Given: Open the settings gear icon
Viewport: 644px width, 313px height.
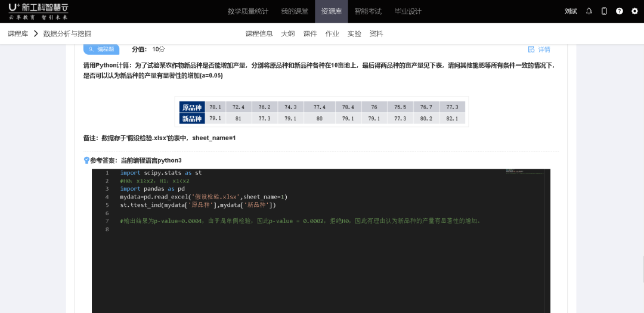Looking at the screenshot, I should 634,11.
